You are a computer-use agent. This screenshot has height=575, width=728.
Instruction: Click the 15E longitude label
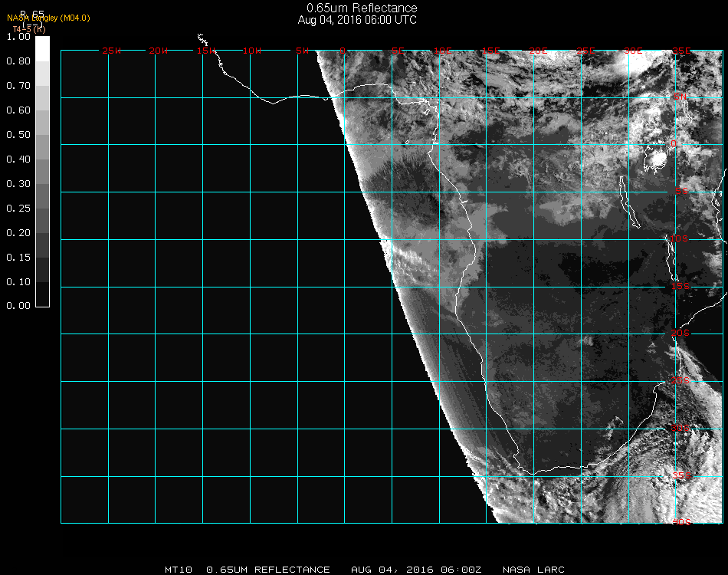[490, 51]
